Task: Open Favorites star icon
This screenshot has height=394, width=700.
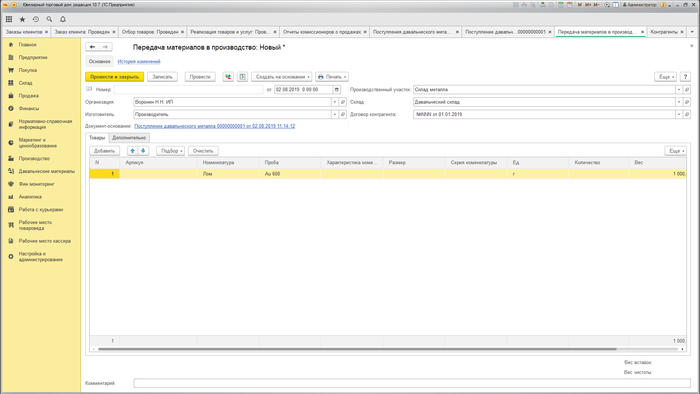Action: [x=22, y=19]
